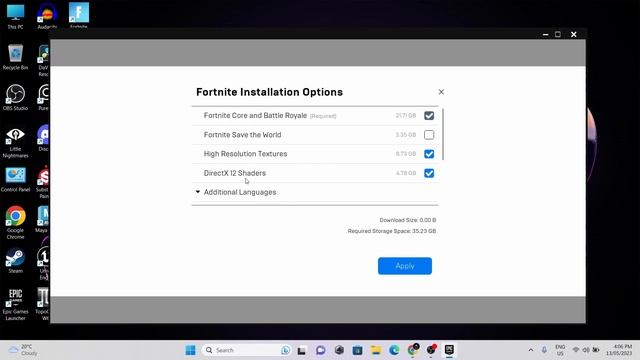
Task: Open network and volume quick settings
Action: point(586,350)
